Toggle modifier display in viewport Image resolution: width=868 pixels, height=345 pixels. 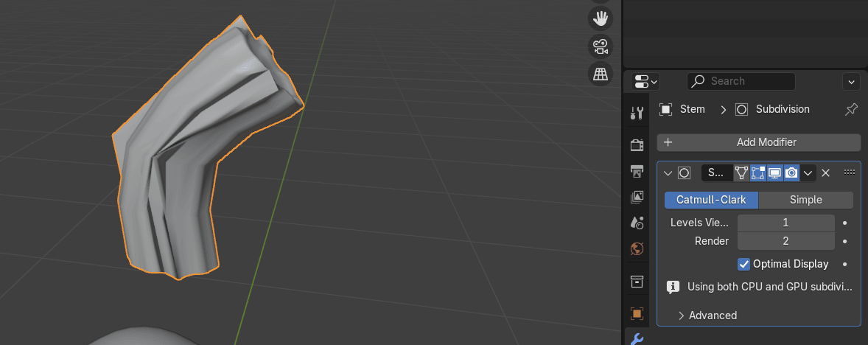(774, 172)
